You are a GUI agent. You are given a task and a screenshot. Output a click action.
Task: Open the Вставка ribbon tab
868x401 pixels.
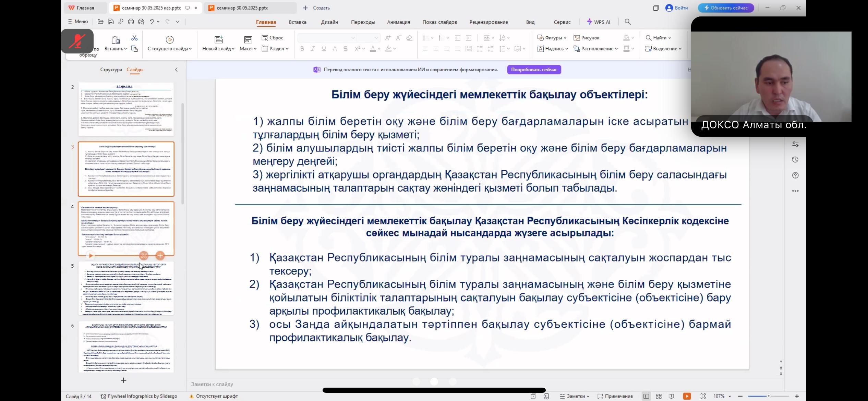tap(297, 22)
